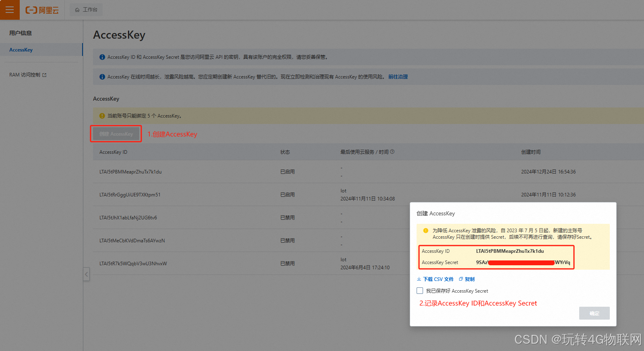Screen dimensions: 644x351
Task: Collapse the sidebar with the chevron handle
Action: pyautogui.click(x=86, y=274)
